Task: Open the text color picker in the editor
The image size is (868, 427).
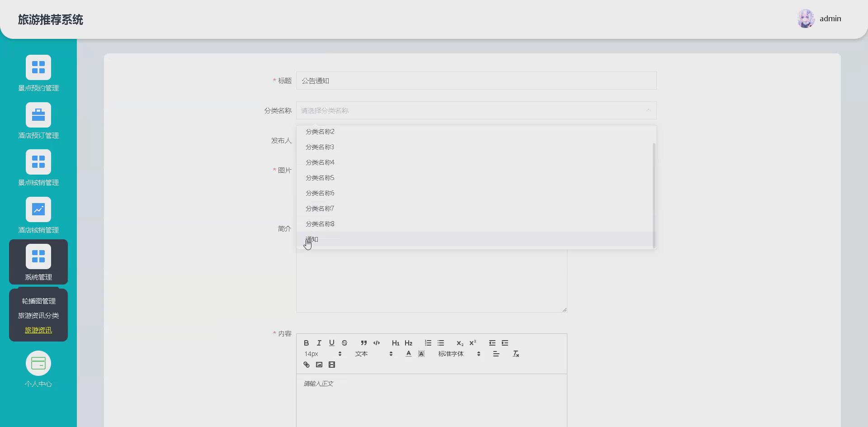Action: pos(408,354)
